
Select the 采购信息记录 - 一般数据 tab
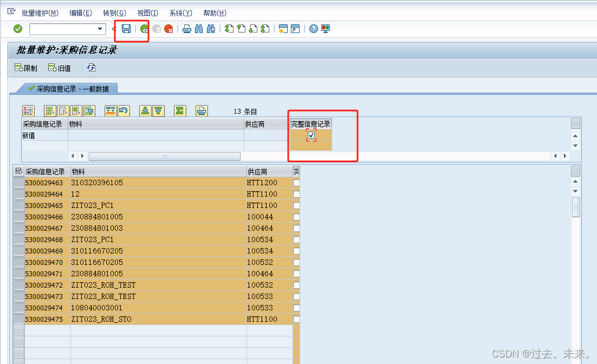pos(69,89)
